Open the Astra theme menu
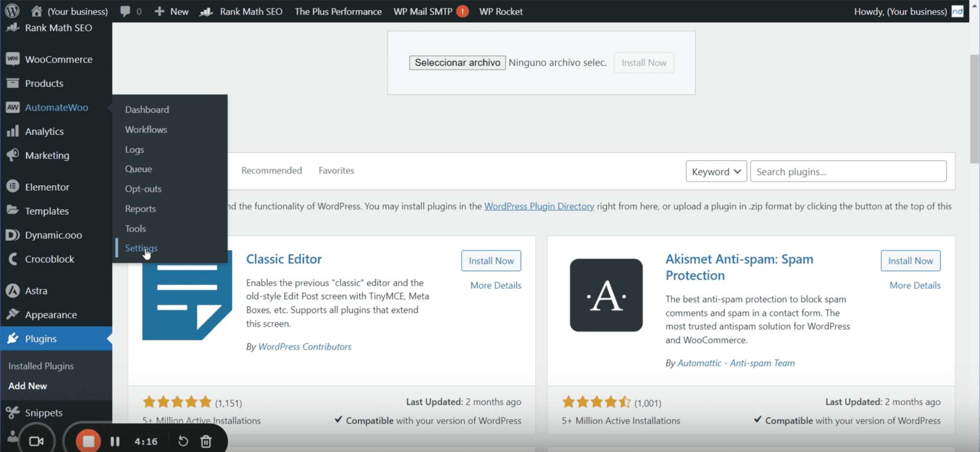The height and width of the screenshot is (452, 980). point(36,291)
